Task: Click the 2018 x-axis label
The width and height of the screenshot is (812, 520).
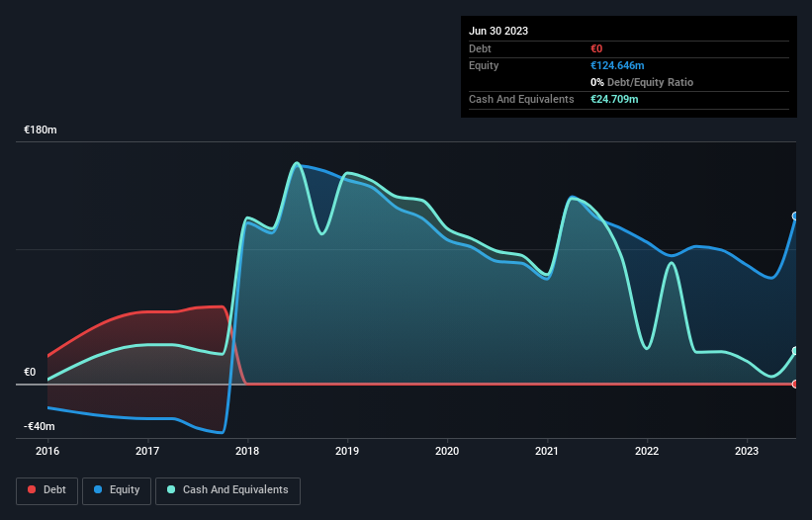Action: [x=247, y=451]
